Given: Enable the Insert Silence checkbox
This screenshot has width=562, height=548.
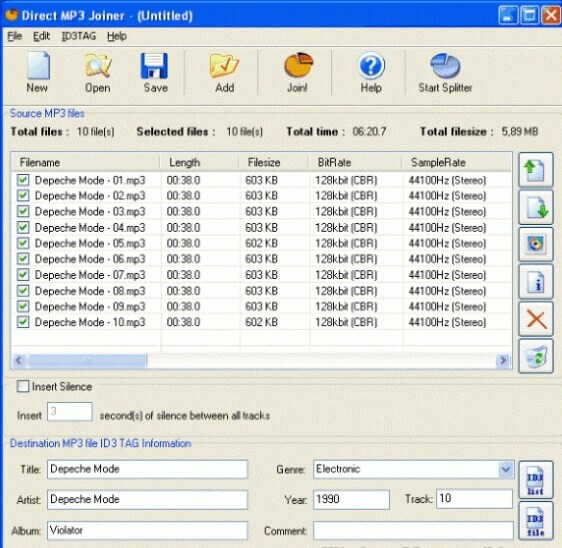Looking at the screenshot, I should point(23,386).
